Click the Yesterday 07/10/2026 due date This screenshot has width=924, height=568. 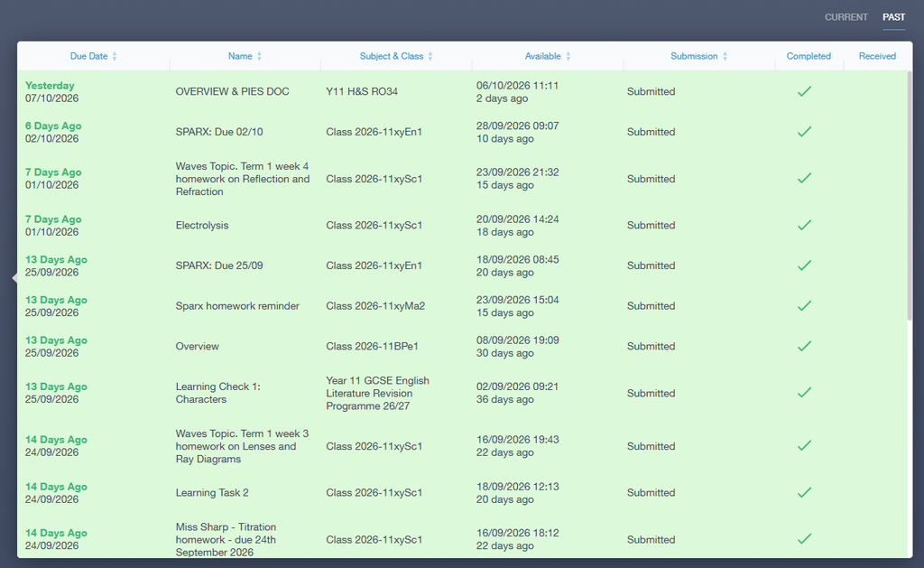tap(51, 91)
